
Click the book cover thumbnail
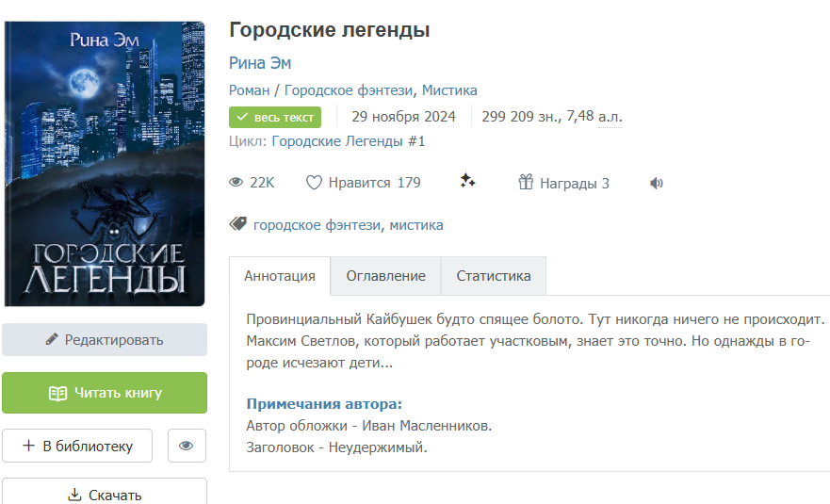click(x=105, y=164)
